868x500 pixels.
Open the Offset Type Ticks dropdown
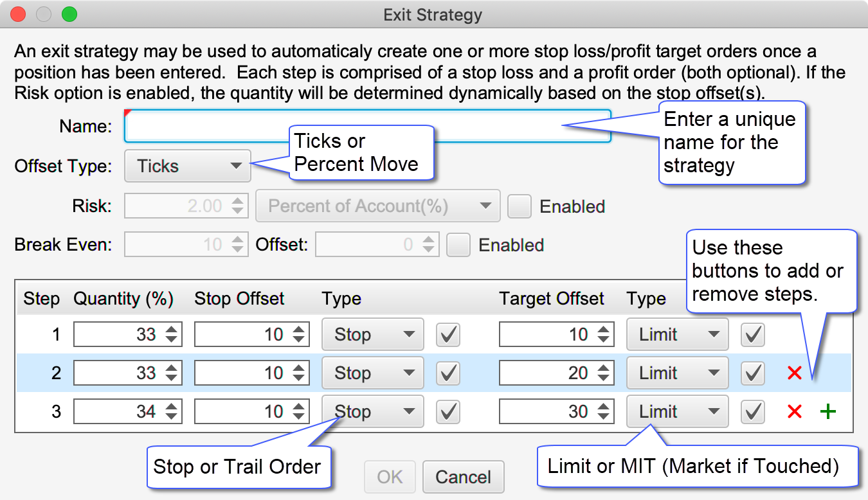click(186, 166)
